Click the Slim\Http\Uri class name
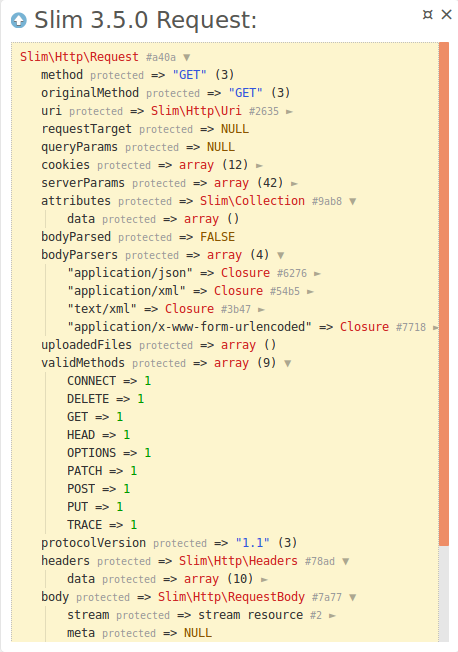Viewport: 458px width, 652px height. (196, 111)
